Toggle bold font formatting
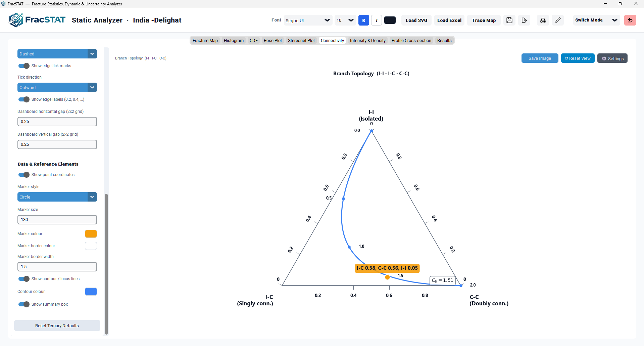This screenshot has height=346, width=644. pyautogui.click(x=363, y=20)
